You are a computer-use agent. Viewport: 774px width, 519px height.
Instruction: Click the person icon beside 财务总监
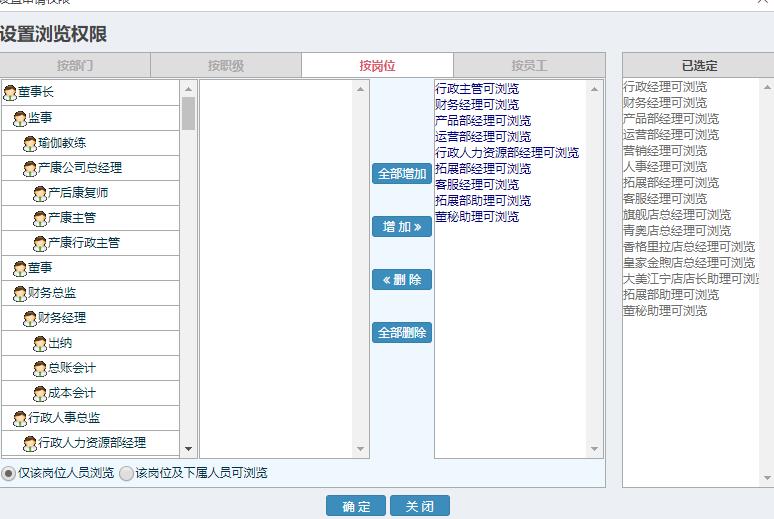pos(20,293)
